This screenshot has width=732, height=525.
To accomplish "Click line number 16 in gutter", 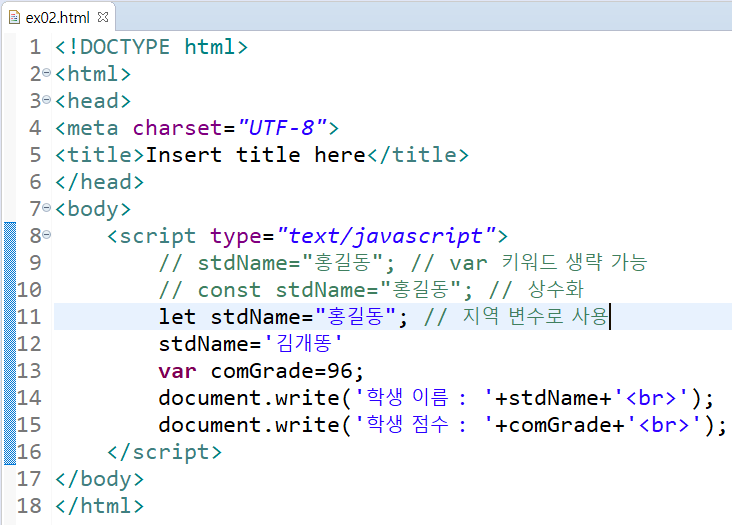I will 29,452.
